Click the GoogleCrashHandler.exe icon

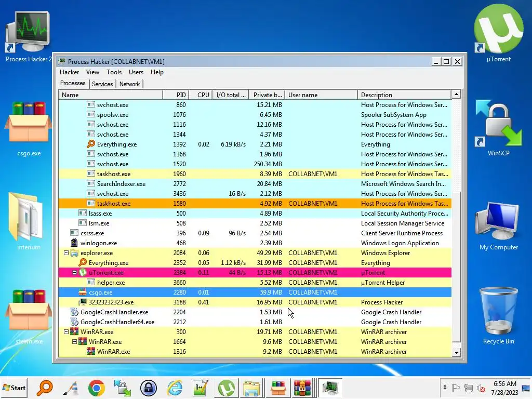click(74, 312)
